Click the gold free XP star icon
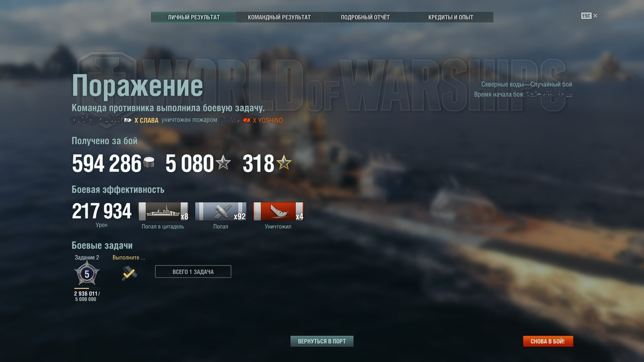 pyautogui.click(x=284, y=162)
